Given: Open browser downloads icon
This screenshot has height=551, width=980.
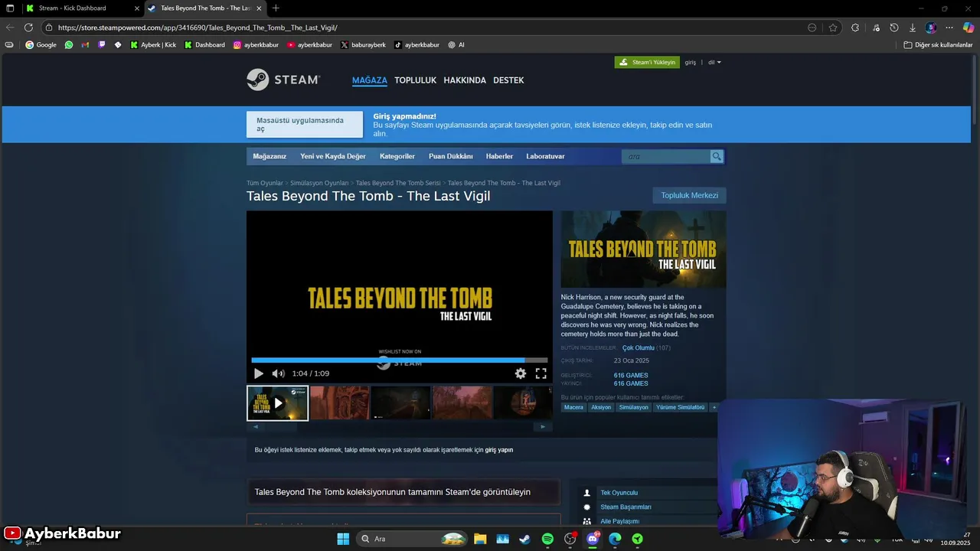Looking at the screenshot, I should point(913,28).
